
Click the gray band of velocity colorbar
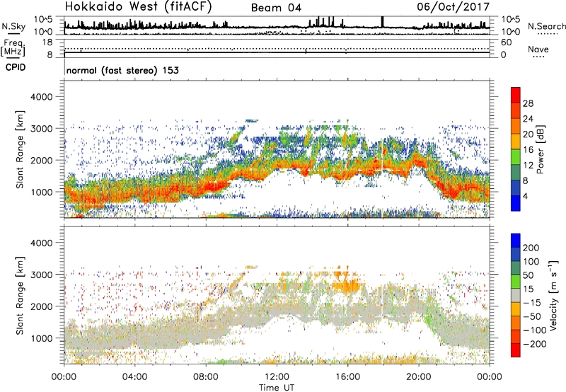pos(516,295)
